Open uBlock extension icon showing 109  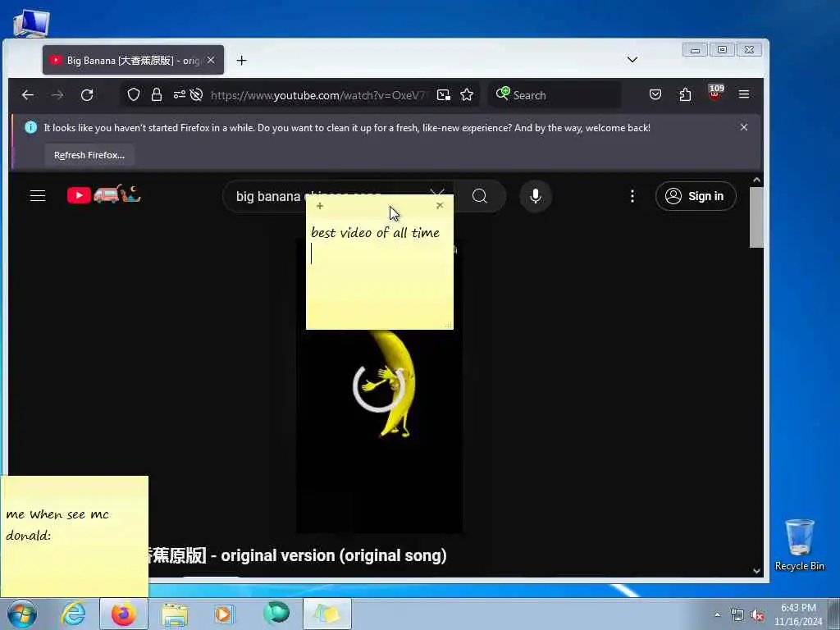pyautogui.click(x=715, y=93)
